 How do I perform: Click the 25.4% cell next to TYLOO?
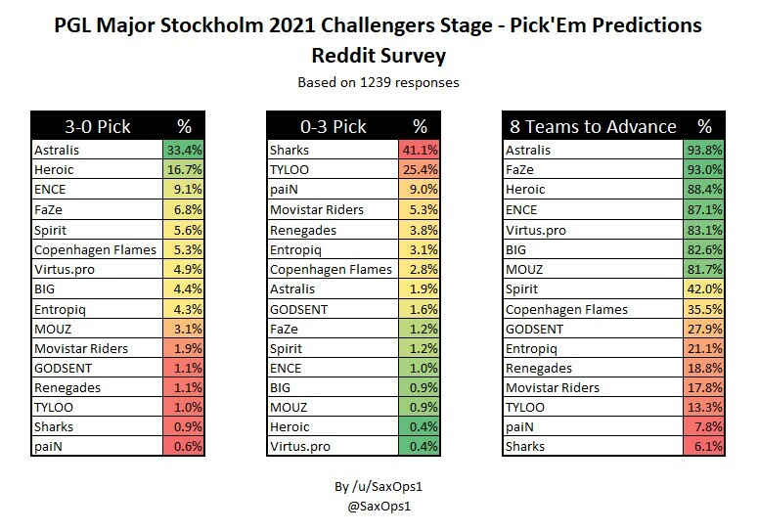(x=420, y=169)
